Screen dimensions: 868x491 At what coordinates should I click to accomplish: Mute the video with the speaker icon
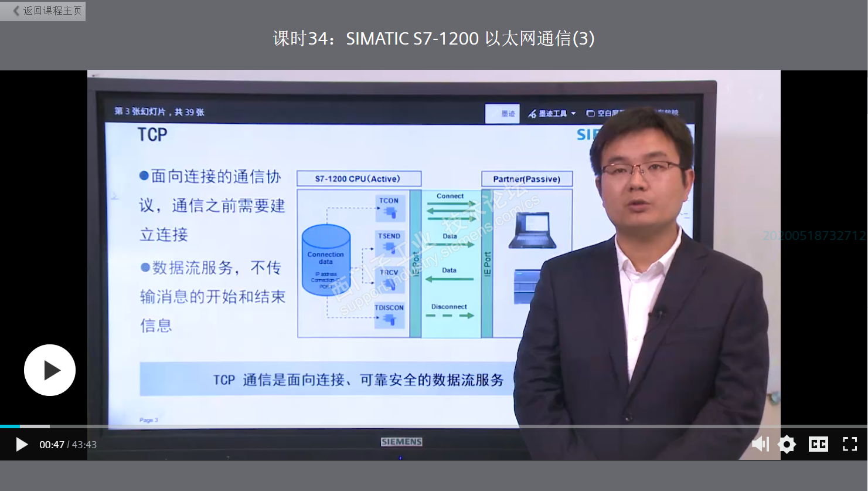(760, 444)
